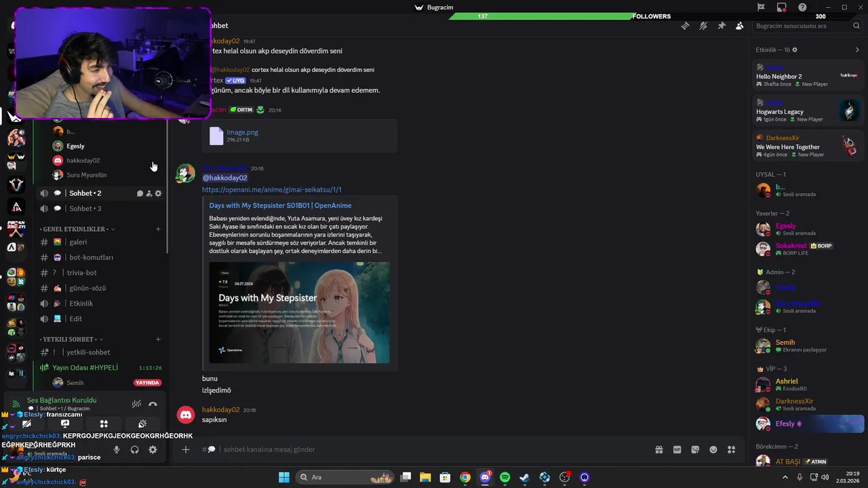Create a channel in YETKILI SOHBET with plus
This screenshot has height=488, width=868.
point(158,339)
